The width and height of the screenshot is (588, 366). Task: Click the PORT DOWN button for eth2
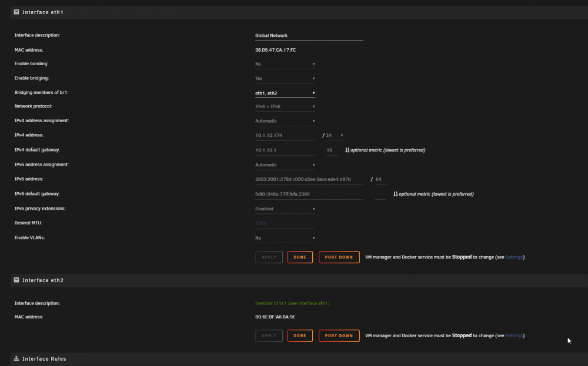(339, 335)
